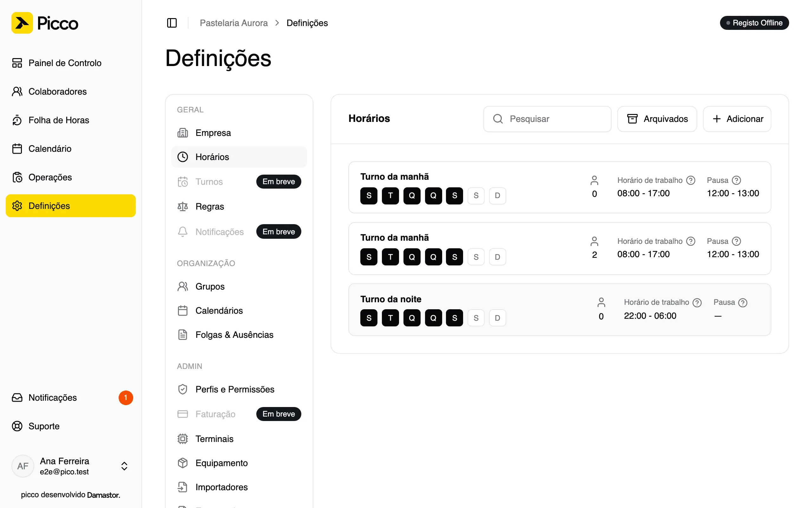
Task: Add a new schedule with Adicionar
Action: click(x=737, y=119)
